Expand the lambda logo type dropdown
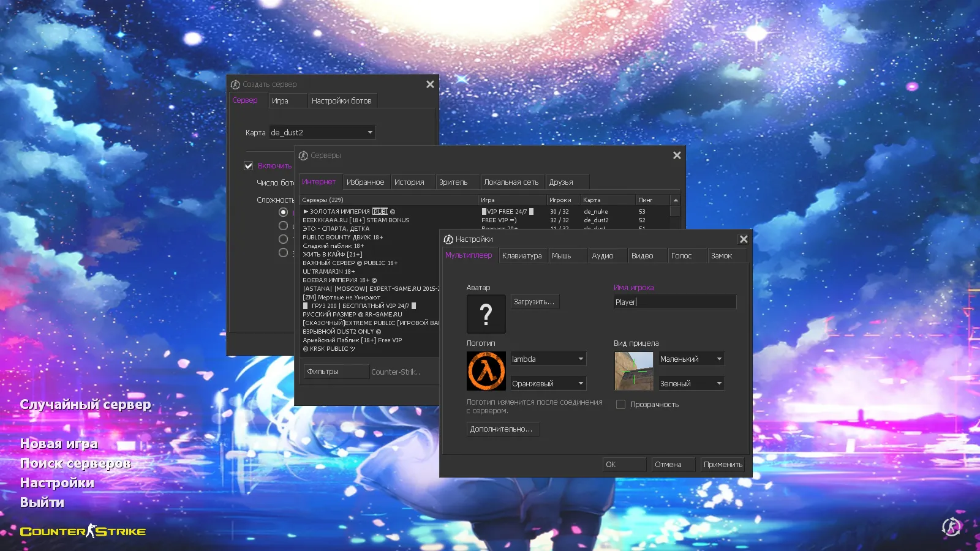This screenshot has height=551, width=980. tap(548, 359)
